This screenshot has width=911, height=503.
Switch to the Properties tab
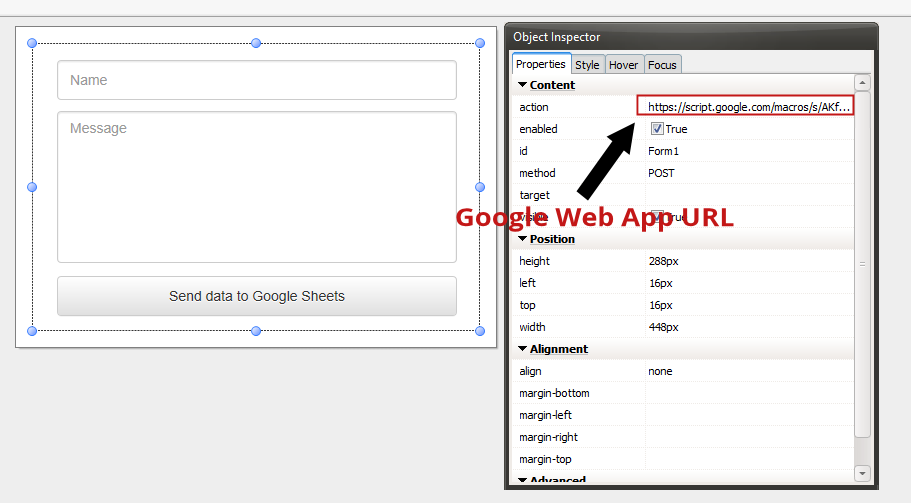(x=541, y=64)
